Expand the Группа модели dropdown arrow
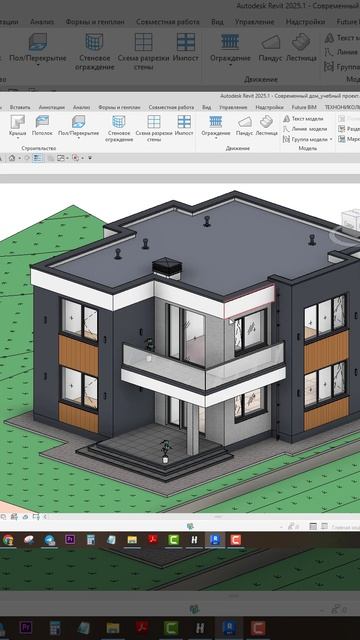Screen dimensions: 360x640 [x=331, y=140]
